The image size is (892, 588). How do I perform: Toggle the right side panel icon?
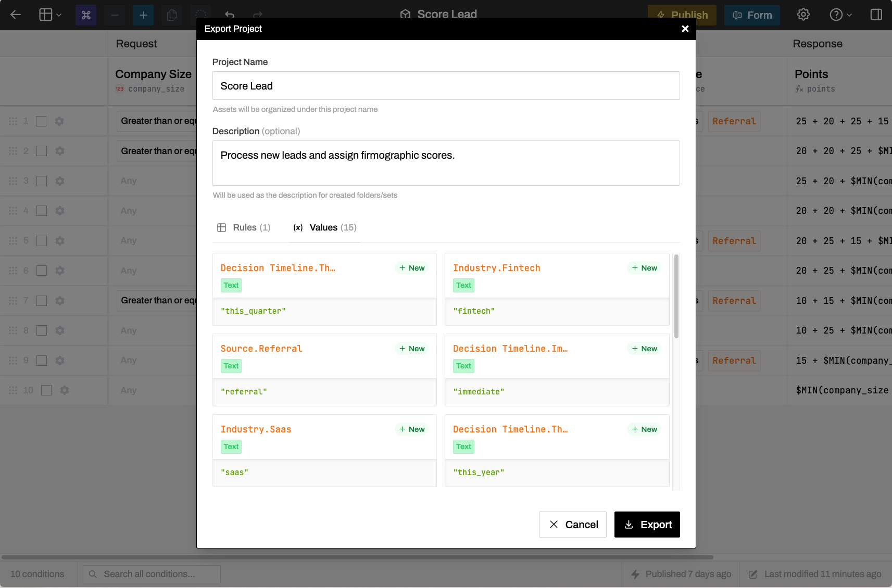coord(876,15)
